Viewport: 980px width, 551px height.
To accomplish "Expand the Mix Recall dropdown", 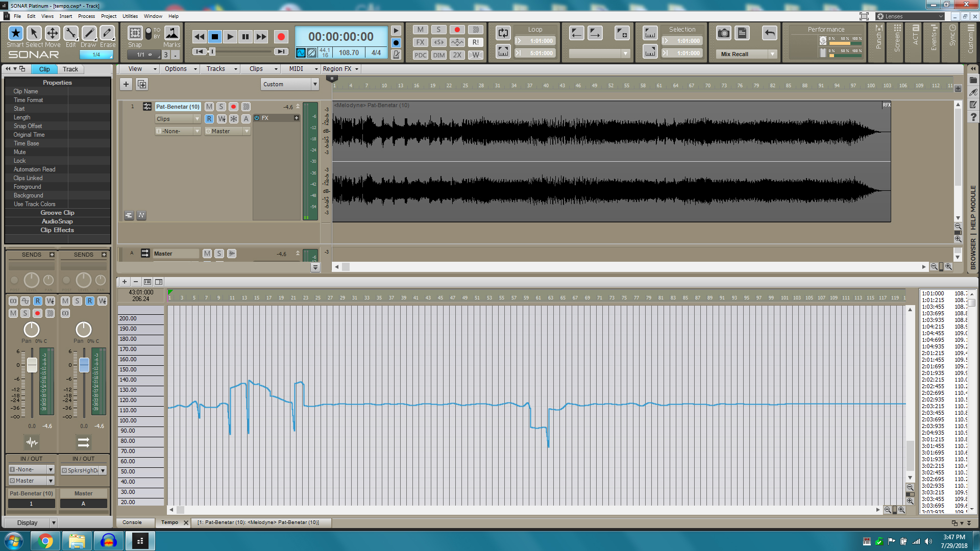I will coord(772,54).
